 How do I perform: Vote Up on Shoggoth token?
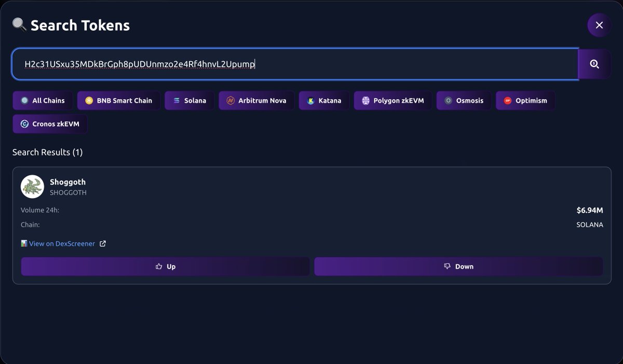[x=165, y=267]
